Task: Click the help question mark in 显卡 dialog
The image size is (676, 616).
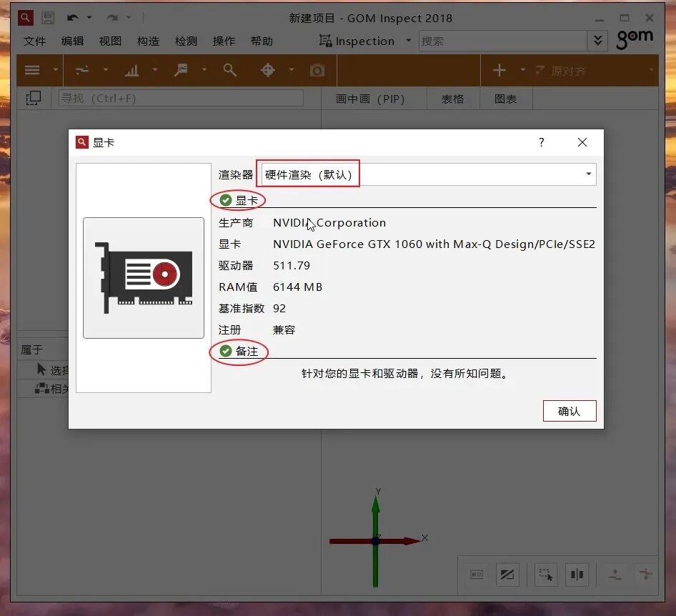Action: [542, 142]
